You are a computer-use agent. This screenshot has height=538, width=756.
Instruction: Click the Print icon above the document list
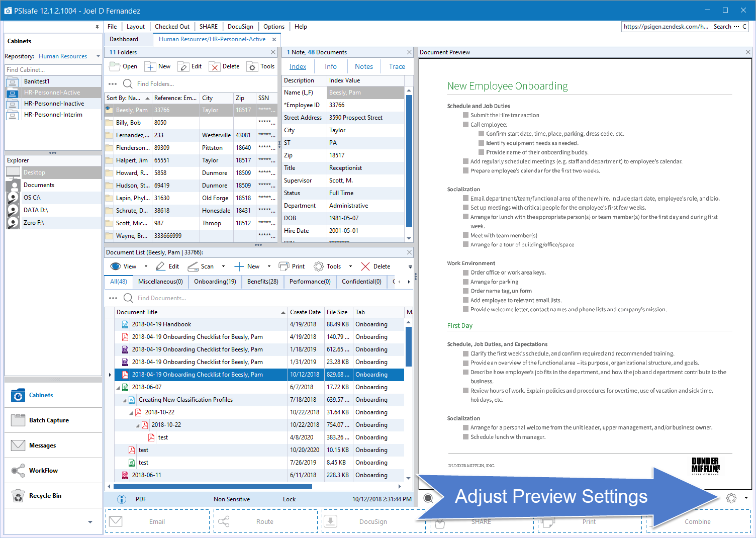(292, 266)
